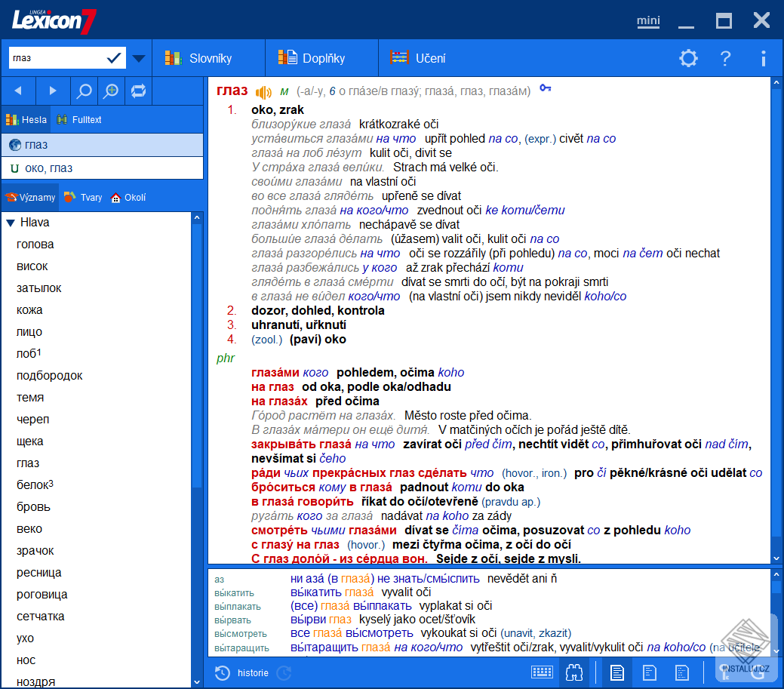Go back to previous entry
This screenshot has width=784, height=689.
click(19, 91)
